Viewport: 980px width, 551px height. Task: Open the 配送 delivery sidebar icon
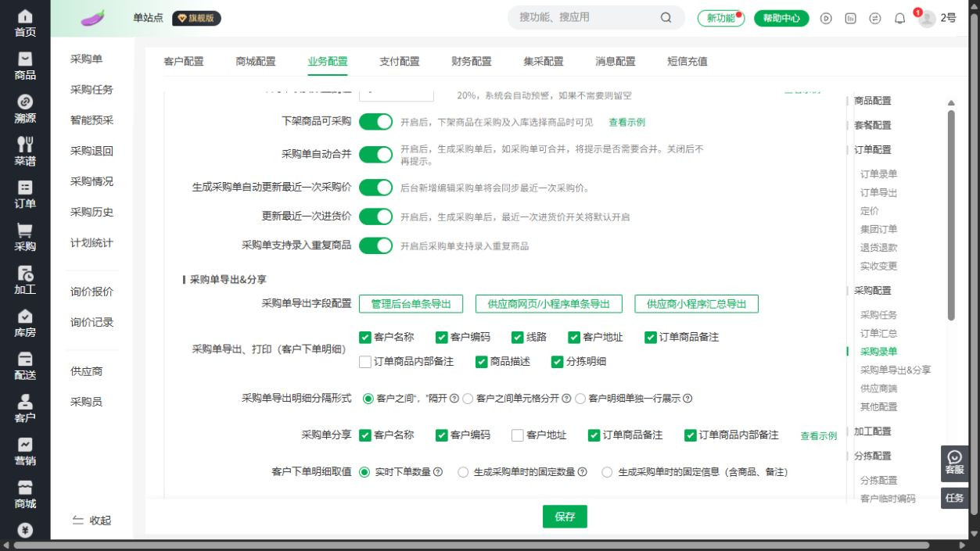[25, 367]
